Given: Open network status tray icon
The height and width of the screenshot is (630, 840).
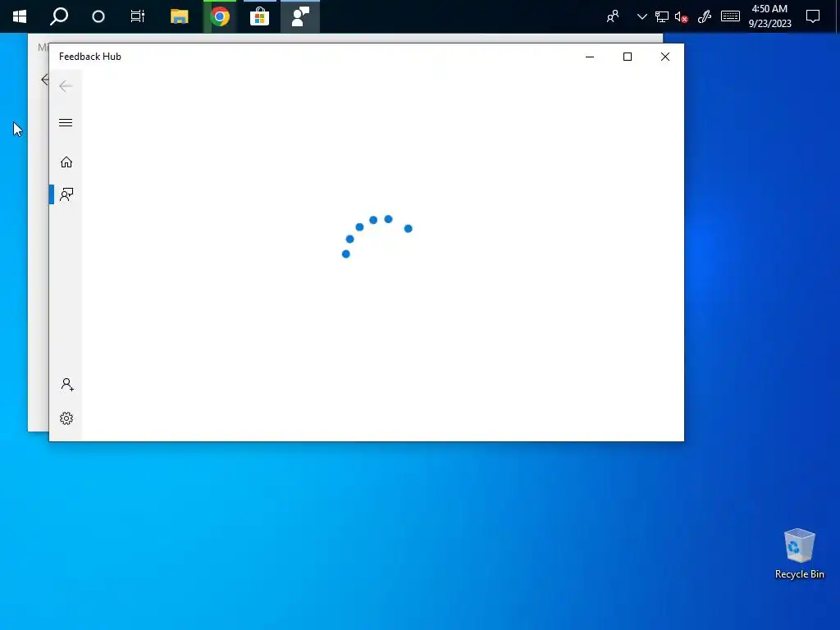Looking at the screenshot, I should 662,16.
